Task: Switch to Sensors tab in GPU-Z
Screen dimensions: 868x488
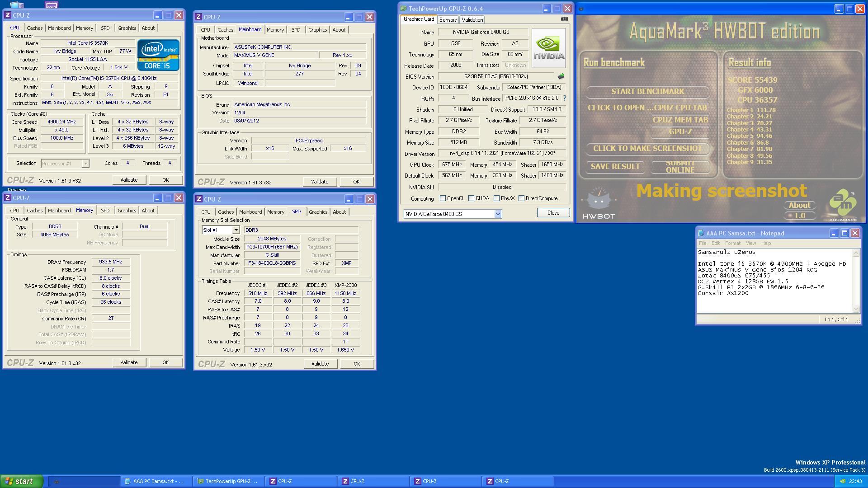Action: (448, 20)
